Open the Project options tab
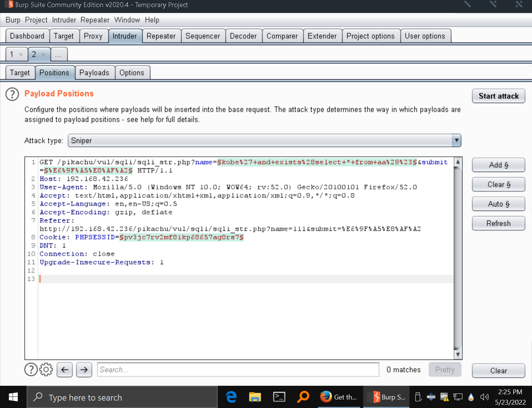The image size is (532, 408). click(371, 36)
